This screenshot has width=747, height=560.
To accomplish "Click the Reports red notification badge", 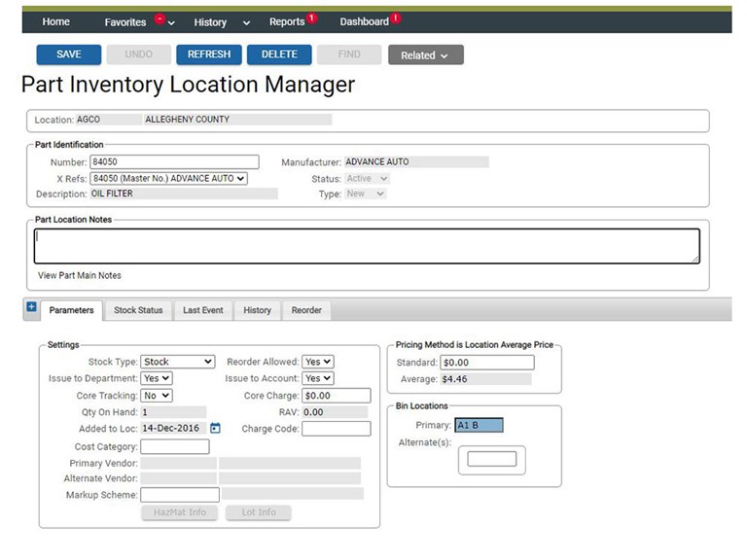I will click(x=311, y=18).
